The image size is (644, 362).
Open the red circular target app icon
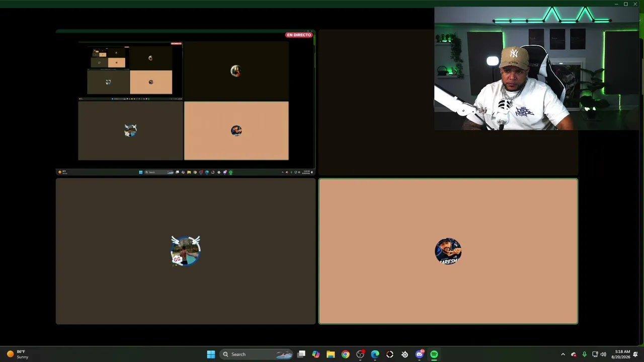point(390,354)
